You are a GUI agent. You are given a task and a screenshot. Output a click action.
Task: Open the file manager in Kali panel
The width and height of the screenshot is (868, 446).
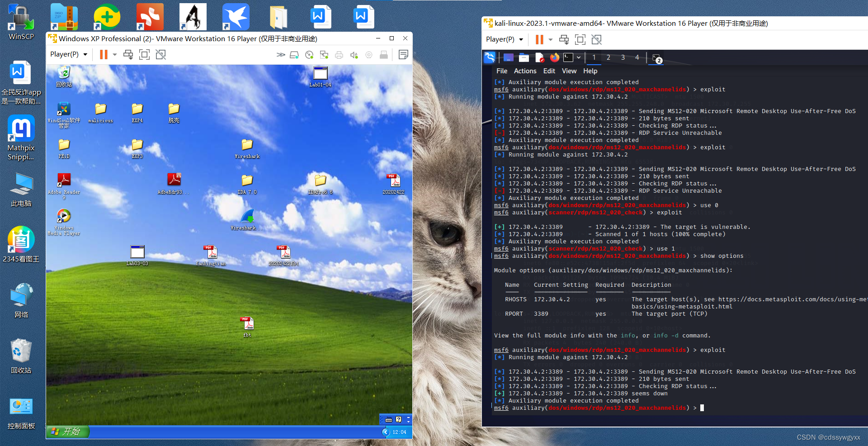(x=524, y=57)
